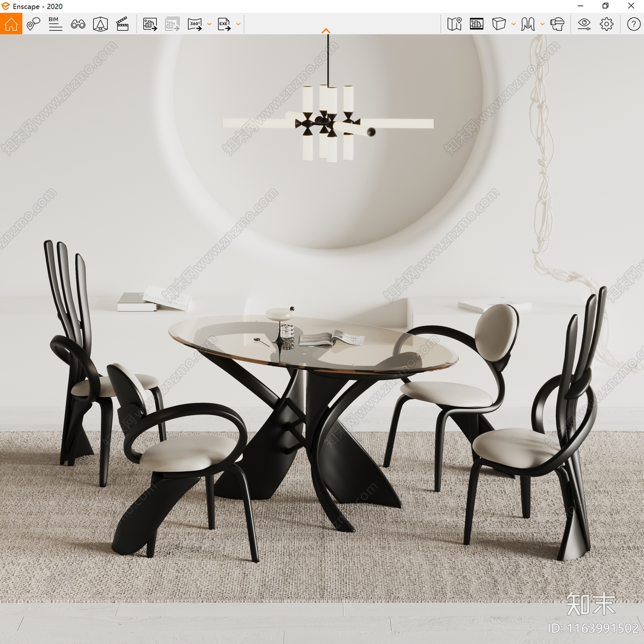Click the batch rendering icon
The image size is (644, 644).
172,24
